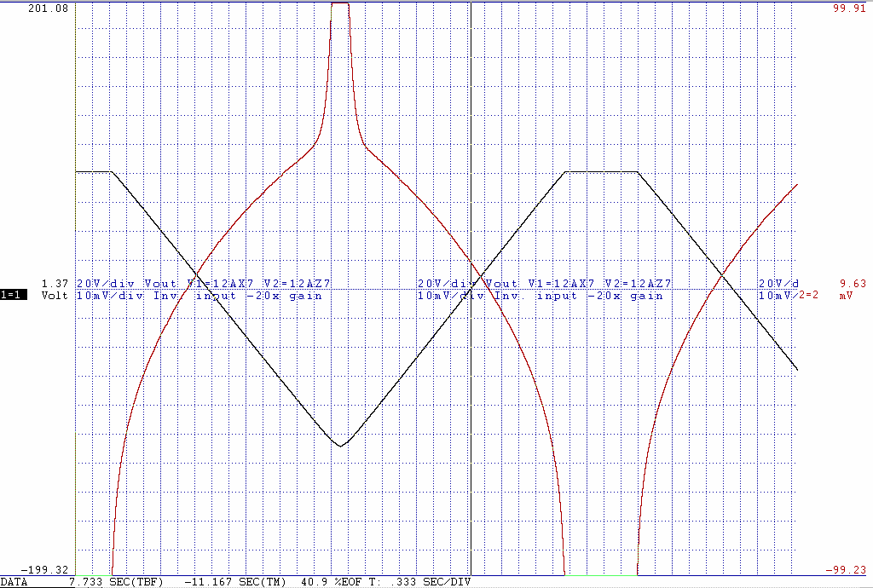
Task: Click the highlighted 1=1 channel indicator
Action: pyautogui.click(x=14, y=295)
